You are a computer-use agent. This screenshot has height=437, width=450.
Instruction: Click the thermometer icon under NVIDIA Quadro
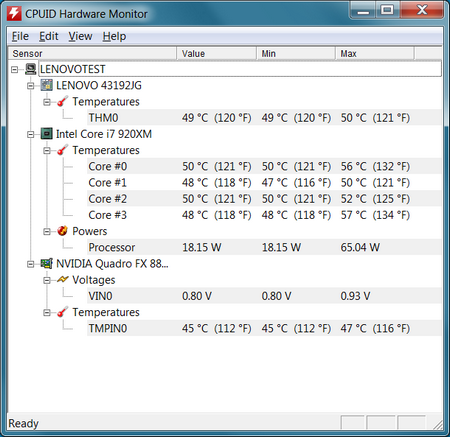[x=63, y=312]
